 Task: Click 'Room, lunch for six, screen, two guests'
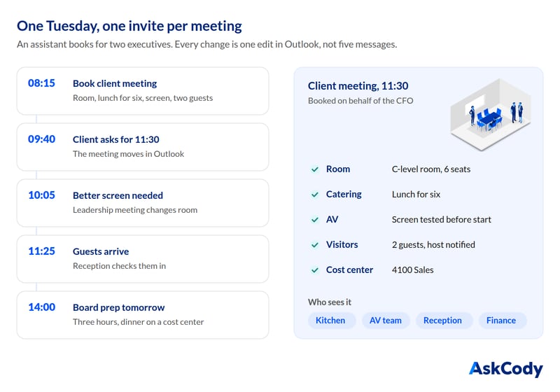click(x=143, y=98)
